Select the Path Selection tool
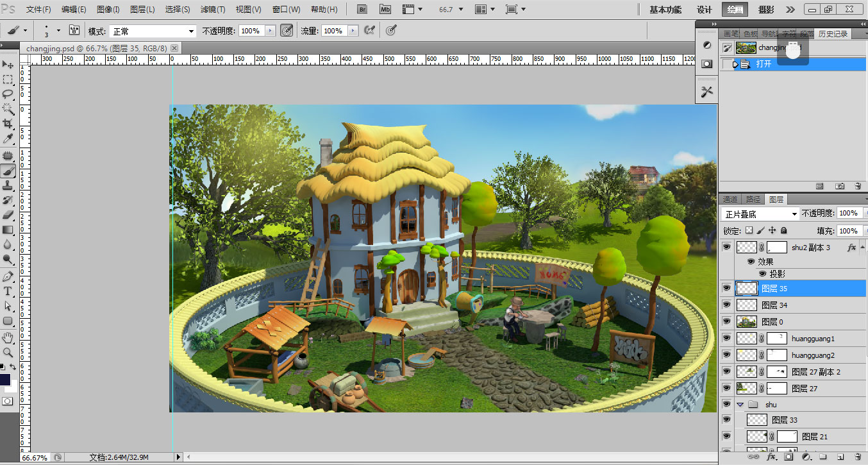 [x=8, y=306]
